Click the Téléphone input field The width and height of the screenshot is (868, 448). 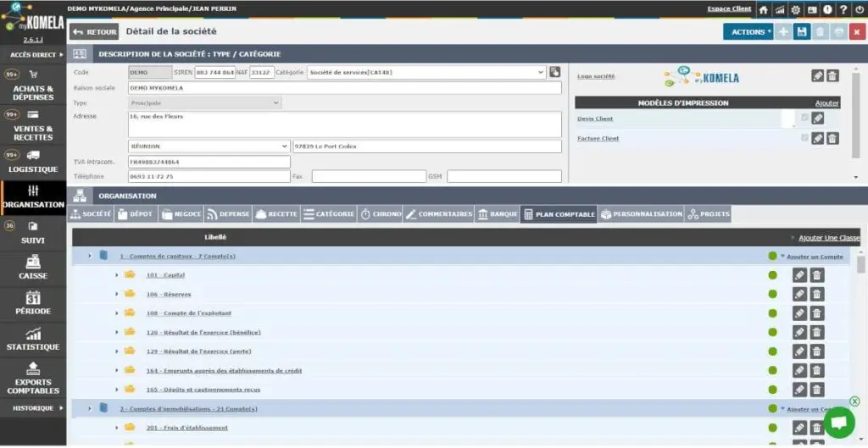click(209, 176)
